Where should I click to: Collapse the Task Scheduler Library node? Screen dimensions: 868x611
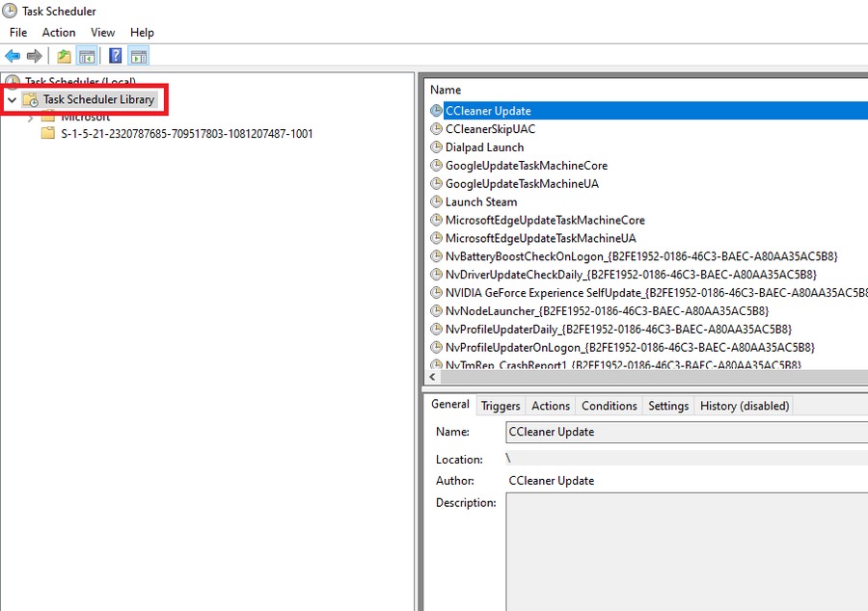[12, 100]
